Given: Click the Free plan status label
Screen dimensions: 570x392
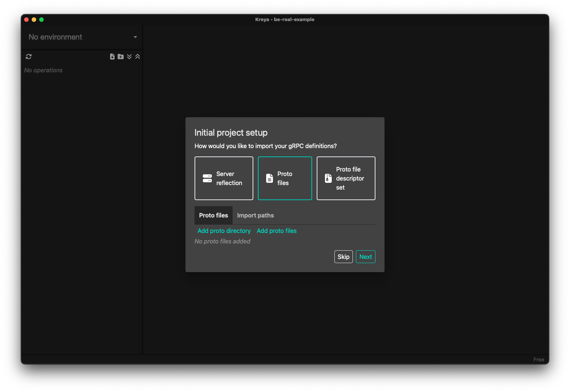Looking at the screenshot, I should (x=539, y=360).
